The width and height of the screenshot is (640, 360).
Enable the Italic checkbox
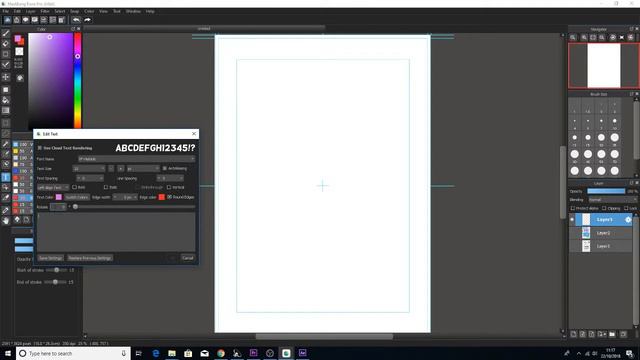point(106,187)
